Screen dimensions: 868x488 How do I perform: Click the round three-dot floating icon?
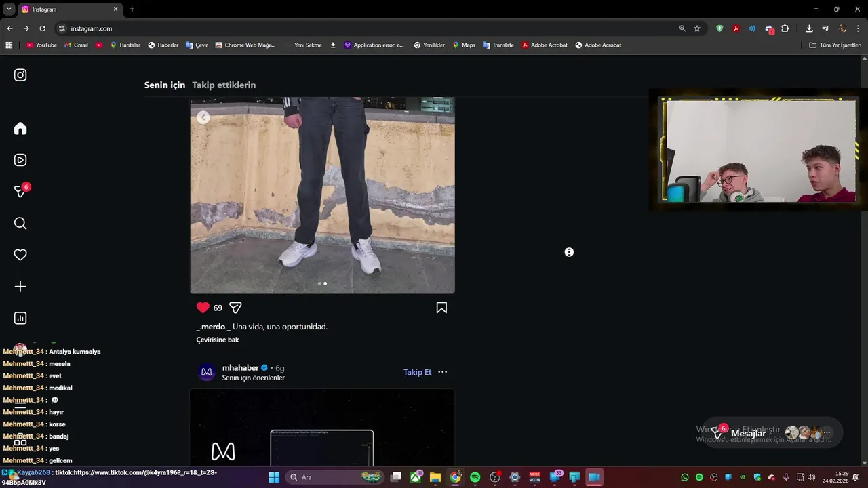pyautogui.click(x=569, y=252)
